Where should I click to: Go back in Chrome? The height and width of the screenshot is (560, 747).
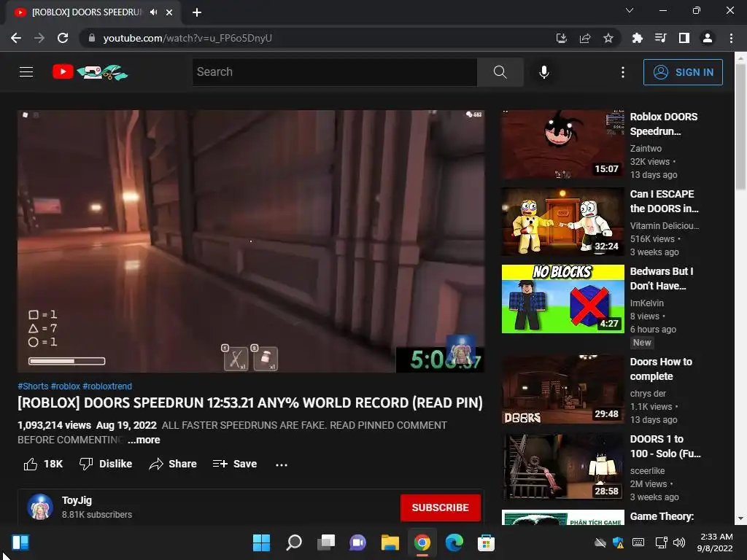[x=16, y=38]
